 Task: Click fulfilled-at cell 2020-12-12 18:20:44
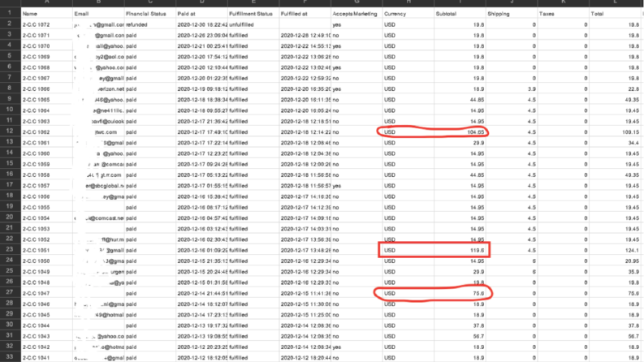click(x=305, y=357)
